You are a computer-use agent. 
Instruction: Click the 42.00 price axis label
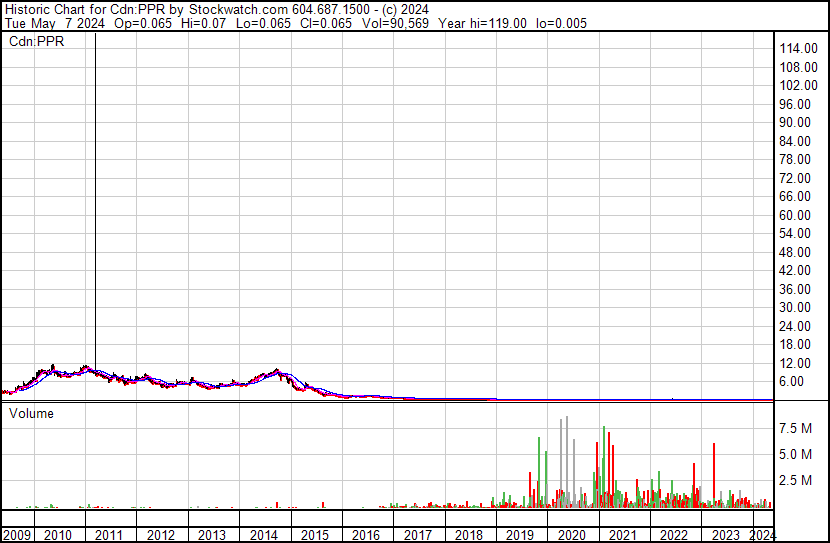coord(795,270)
